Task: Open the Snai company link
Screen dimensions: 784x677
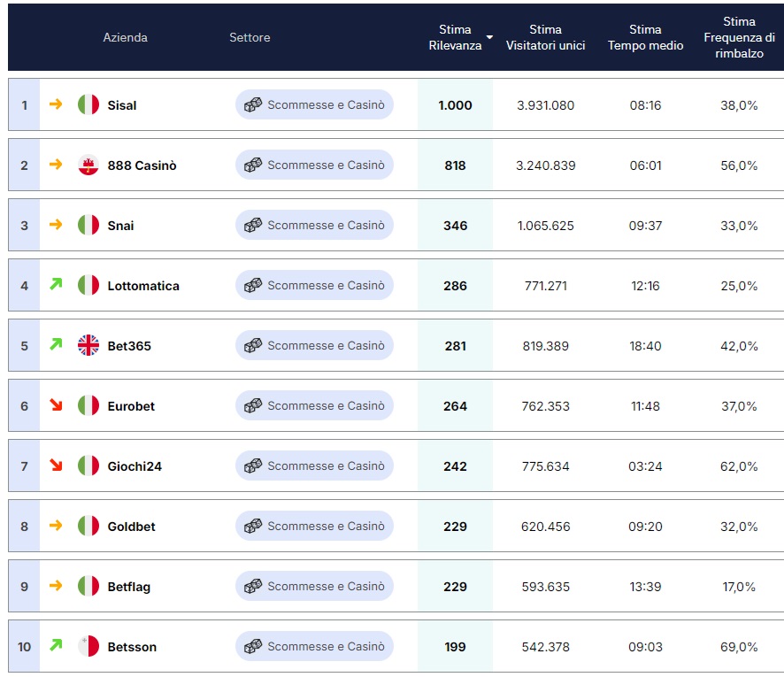Action: pos(120,226)
